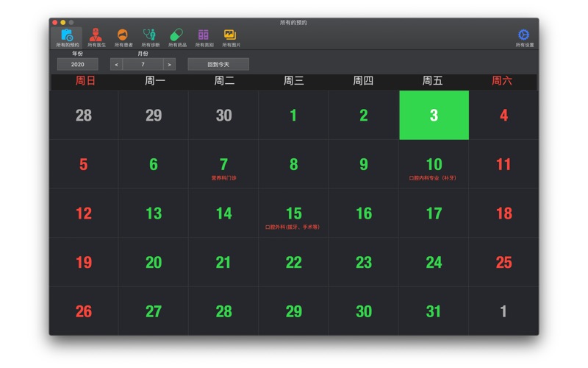Open 所有设置 settings gear
Screen dimensions: 588x368
click(524, 38)
